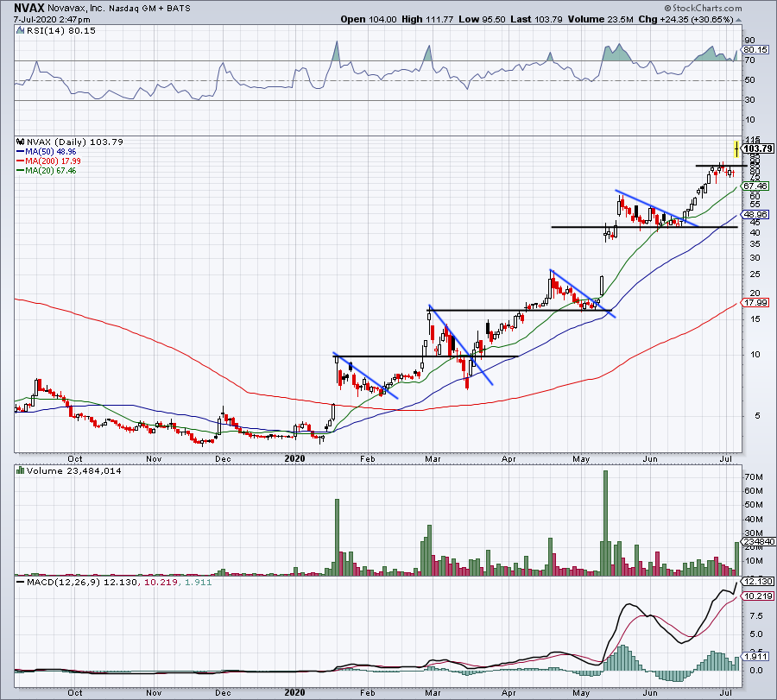Click the RSI(14) legend icon

20,30
